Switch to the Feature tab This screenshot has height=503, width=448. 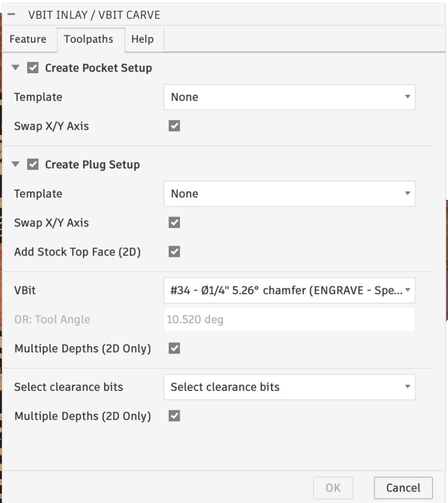click(28, 39)
